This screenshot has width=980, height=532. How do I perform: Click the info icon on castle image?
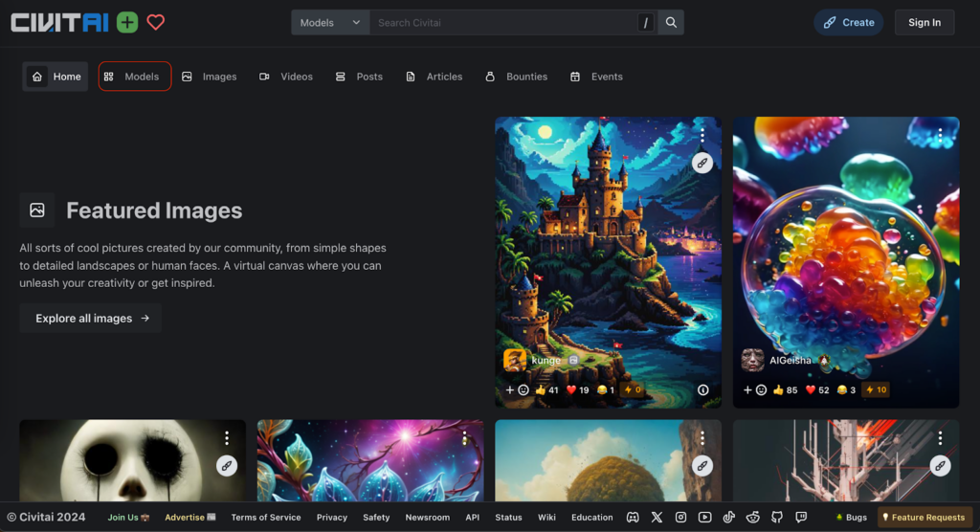[x=703, y=389]
